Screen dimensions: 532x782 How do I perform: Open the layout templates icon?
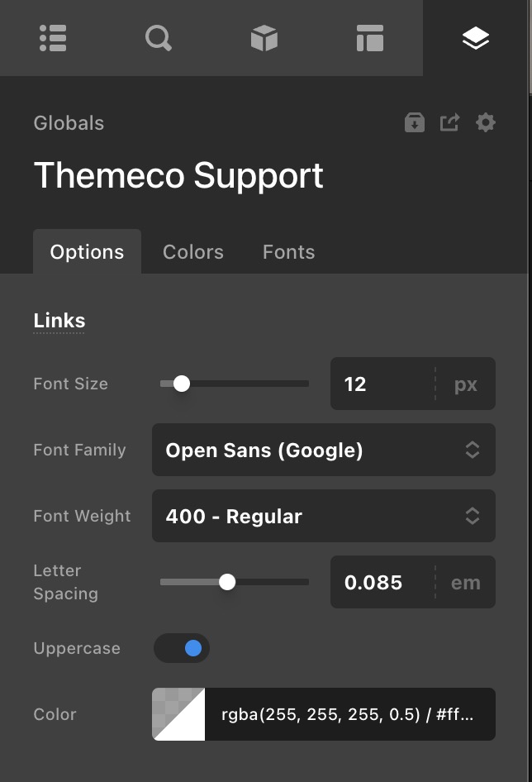370,38
